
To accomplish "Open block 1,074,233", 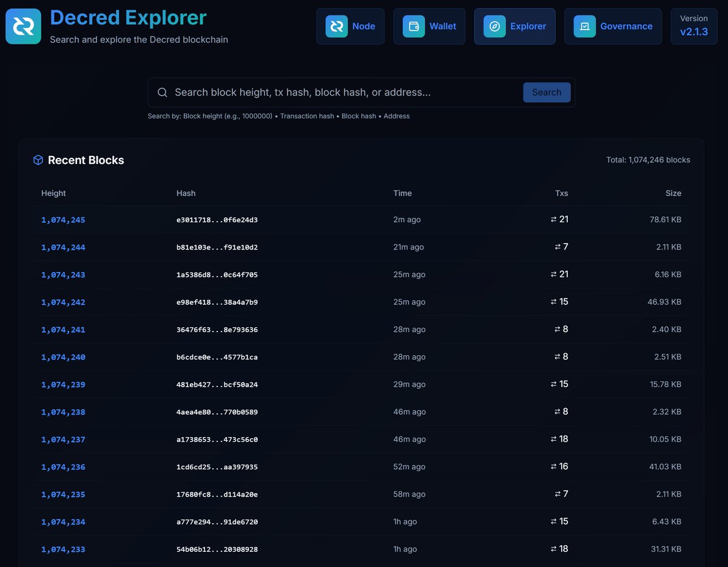I will tap(63, 549).
